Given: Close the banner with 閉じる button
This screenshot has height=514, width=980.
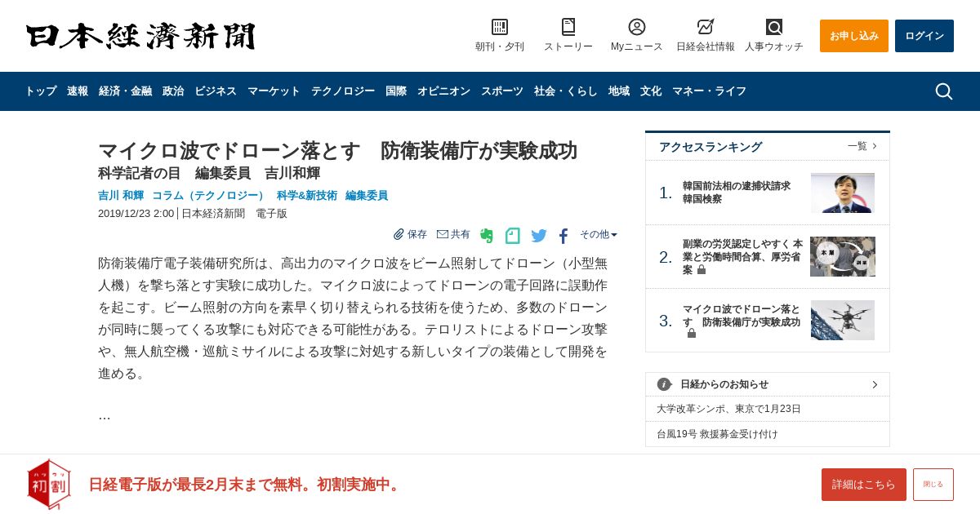Looking at the screenshot, I should 933,485.
